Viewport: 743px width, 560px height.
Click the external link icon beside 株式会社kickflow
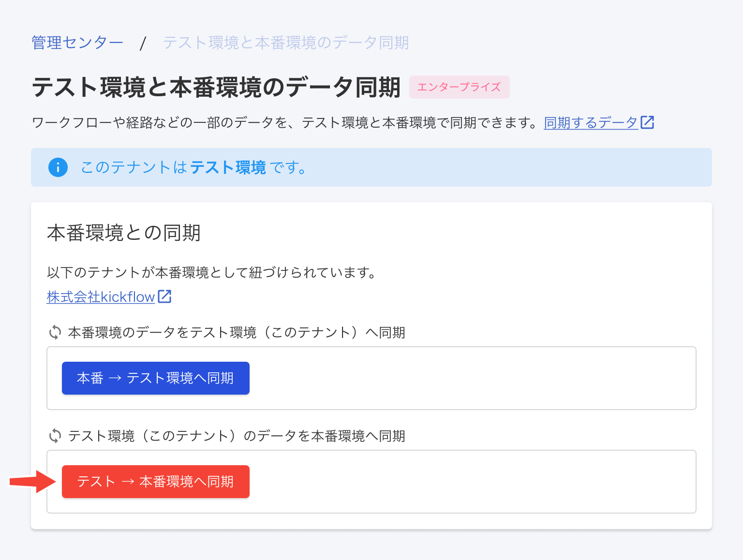point(164,296)
